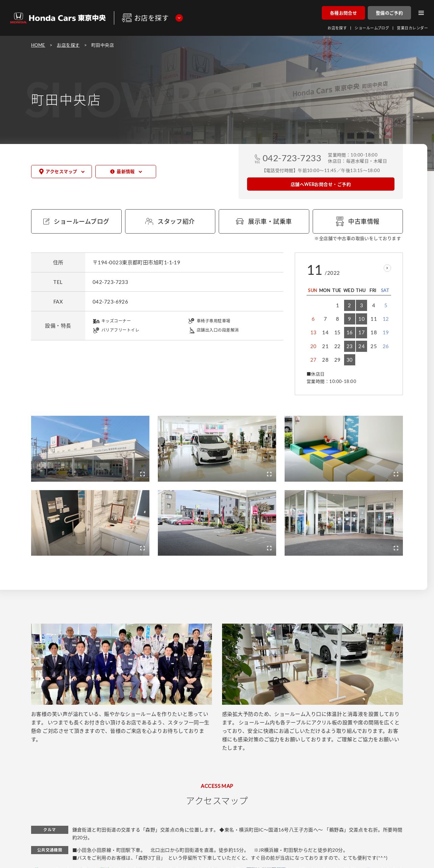Click the step-free entrance icon
Viewport: 434px width, 868px height.
[x=191, y=330]
